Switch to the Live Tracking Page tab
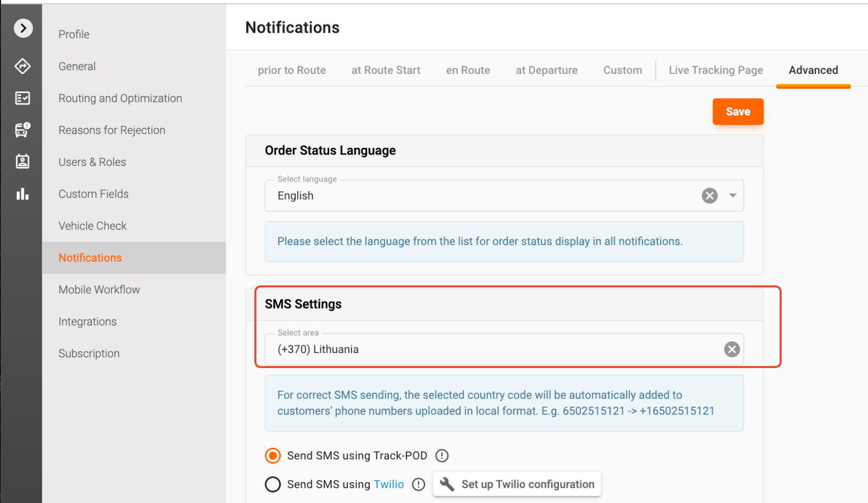The height and width of the screenshot is (503, 868). pos(715,70)
